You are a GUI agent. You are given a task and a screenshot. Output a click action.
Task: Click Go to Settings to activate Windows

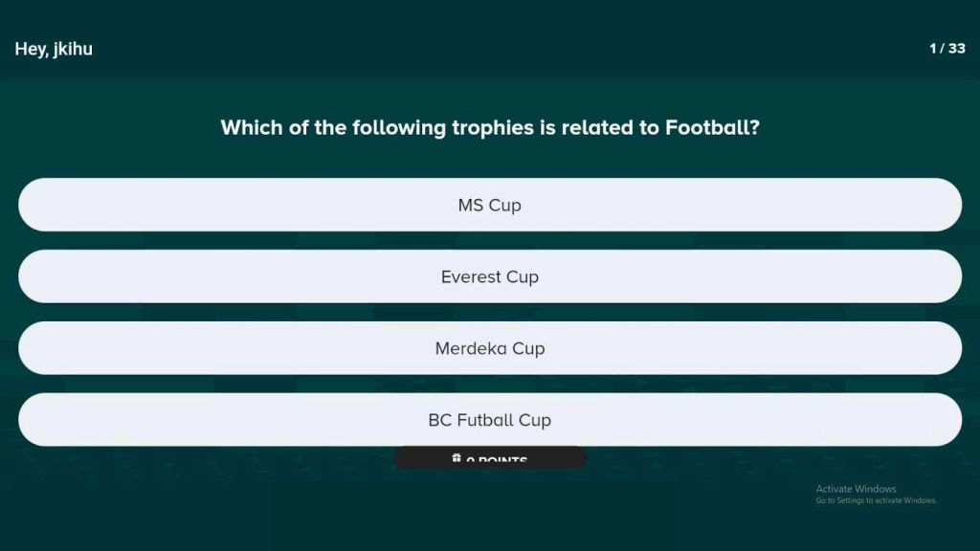pyautogui.click(x=876, y=500)
